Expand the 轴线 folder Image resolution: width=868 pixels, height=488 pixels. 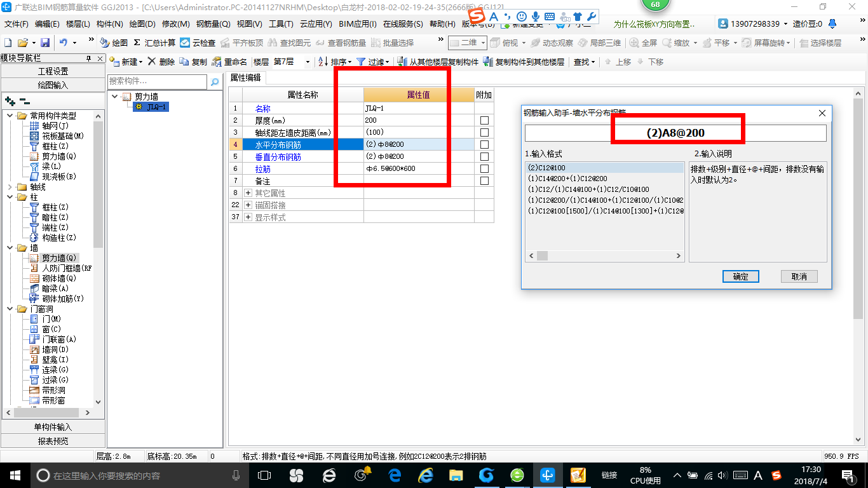click(10, 187)
